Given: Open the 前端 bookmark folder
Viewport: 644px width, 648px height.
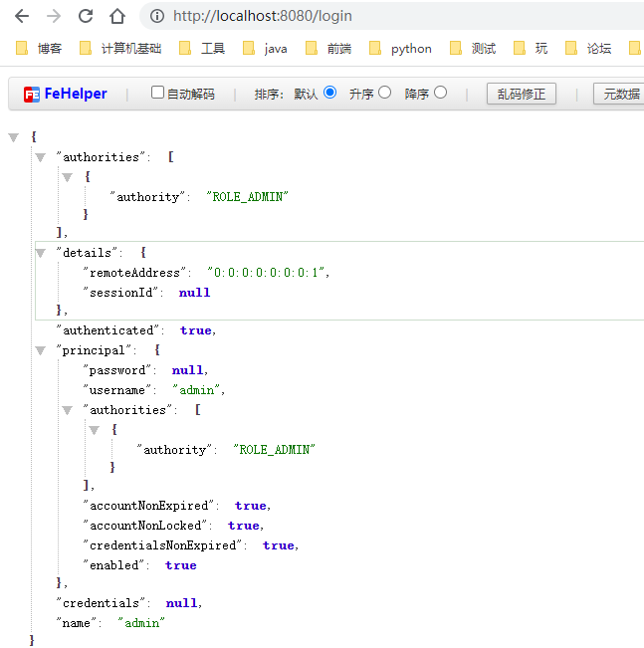Looking at the screenshot, I should tap(328, 49).
